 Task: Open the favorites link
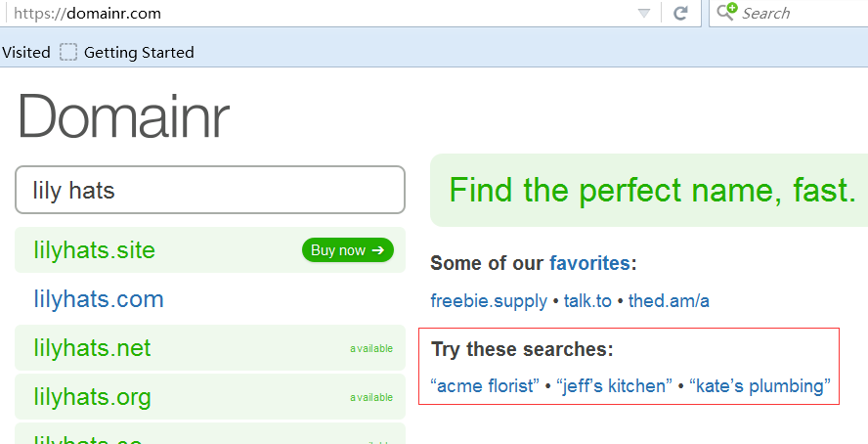(x=589, y=263)
